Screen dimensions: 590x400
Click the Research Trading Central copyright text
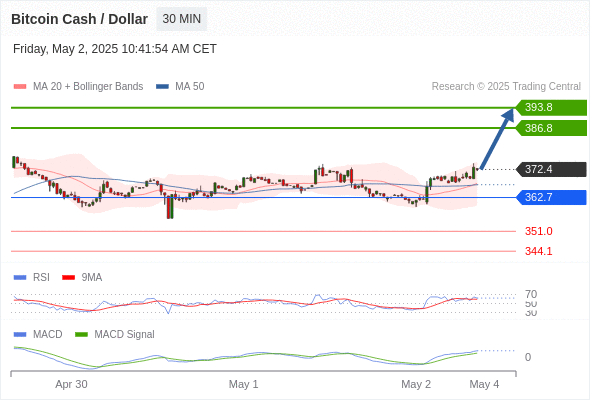[x=506, y=87]
